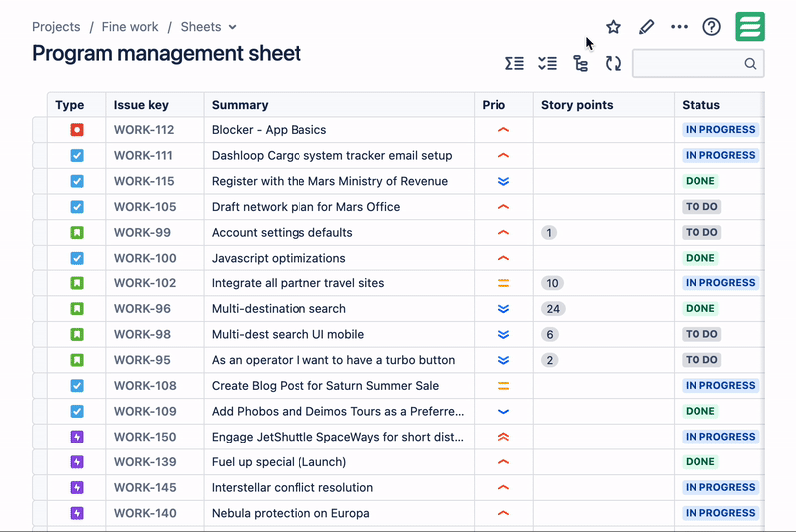This screenshot has width=796, height=532.
Task: Click summary 'Javascript optimizations'
Action: coord(279,258)
